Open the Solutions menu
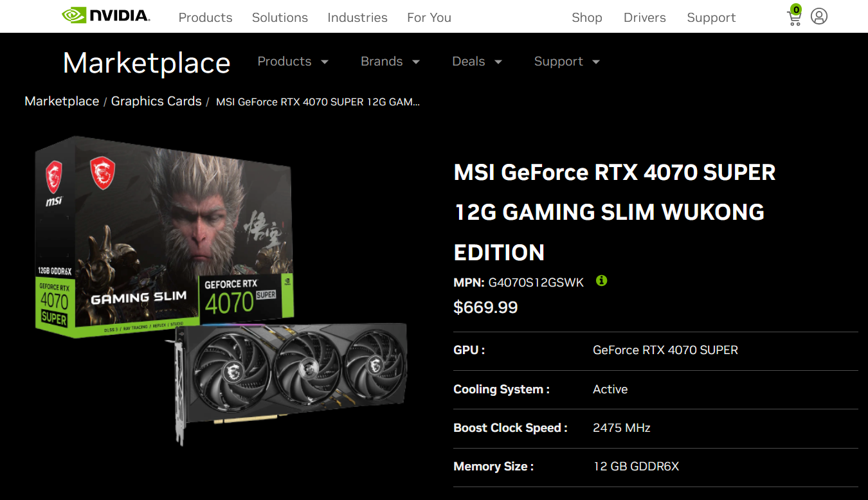 280,17
